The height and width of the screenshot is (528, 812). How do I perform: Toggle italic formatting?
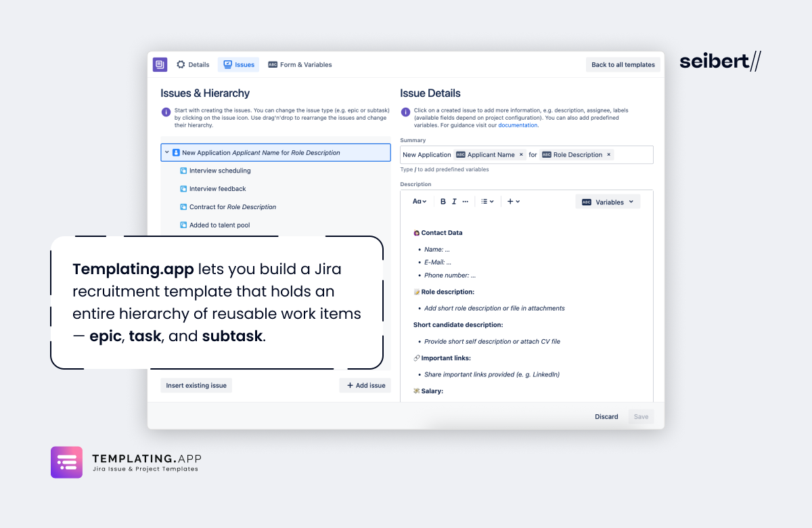[x=454, y=202]
